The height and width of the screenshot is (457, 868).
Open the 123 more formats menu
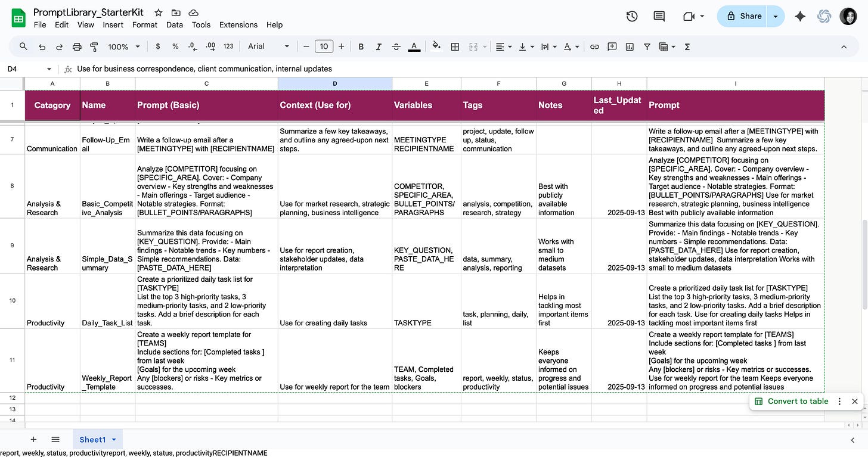(x=228, y=46)
